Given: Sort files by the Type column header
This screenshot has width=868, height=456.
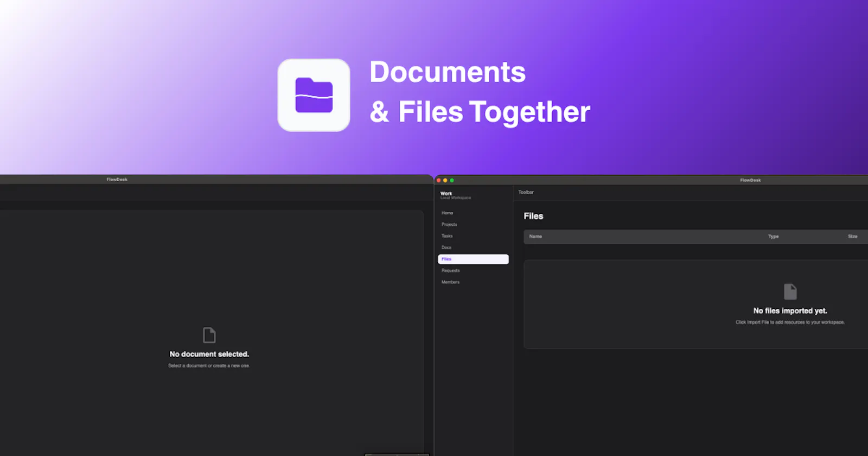Looking at the screenshot, I should point(773,236).
